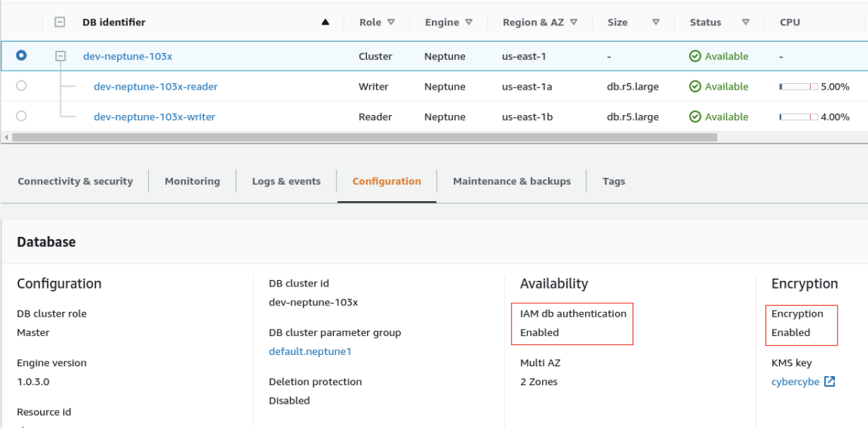Click the Engine version value 1.0.3.0

pos(33,382)
